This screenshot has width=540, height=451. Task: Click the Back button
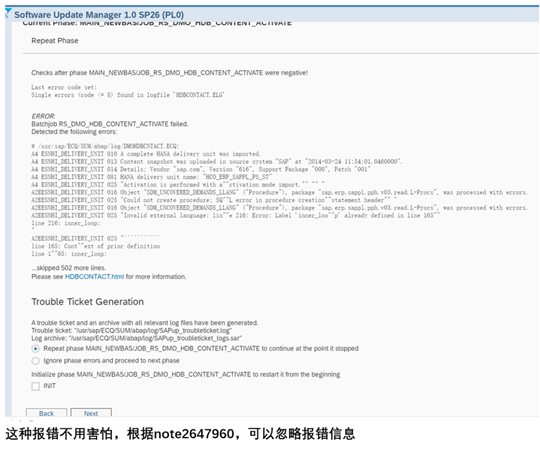46,413
